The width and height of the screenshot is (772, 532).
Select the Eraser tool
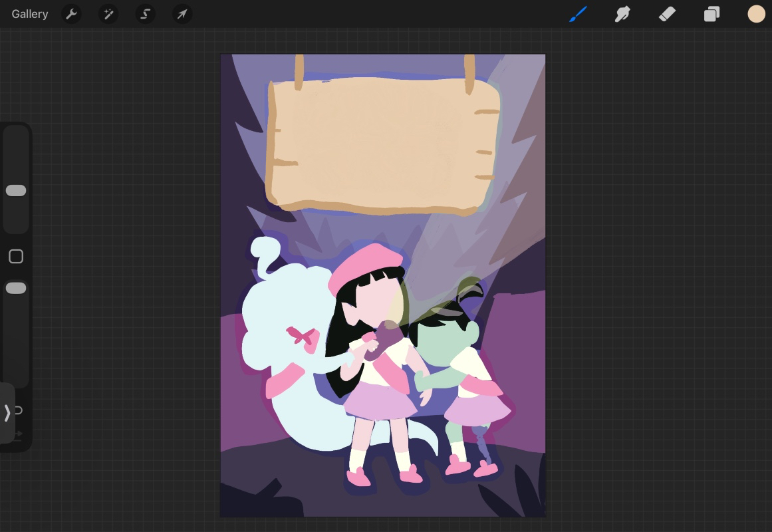667,14
